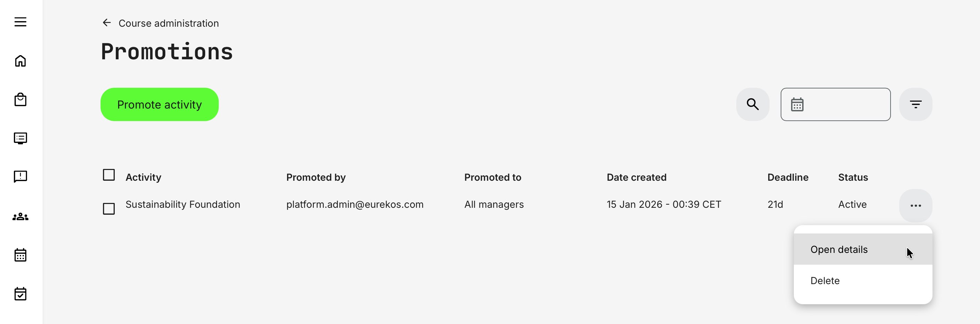Viewport: 980px width, 324px height.
Task: Check the Sustainability Foundation row checkbox
Action: (109, 208)
